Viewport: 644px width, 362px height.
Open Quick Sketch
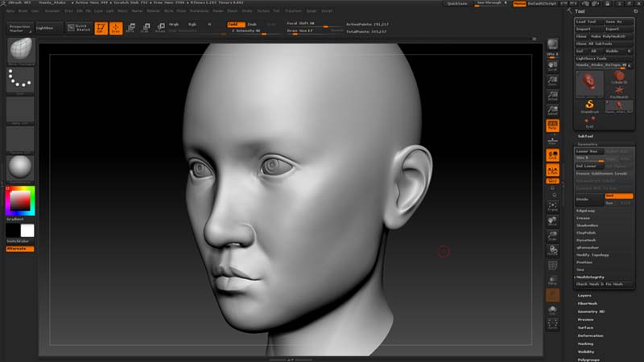point(79,28)
